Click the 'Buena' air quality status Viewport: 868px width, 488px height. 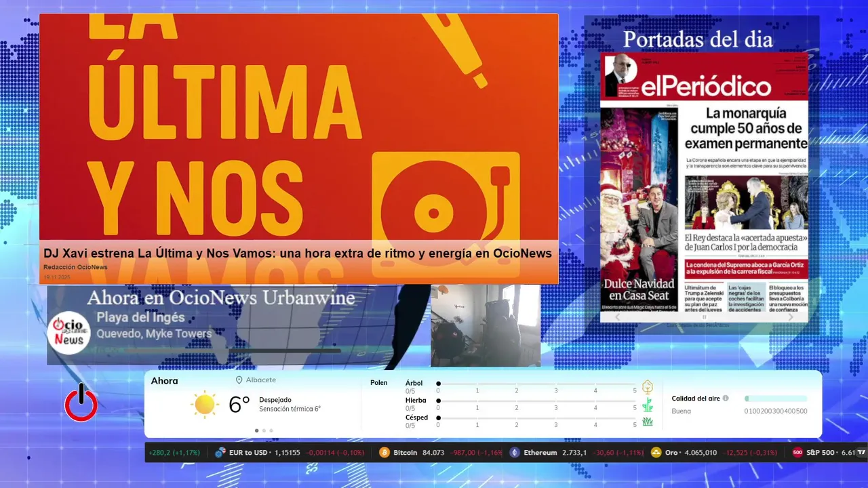pos(682,411)
